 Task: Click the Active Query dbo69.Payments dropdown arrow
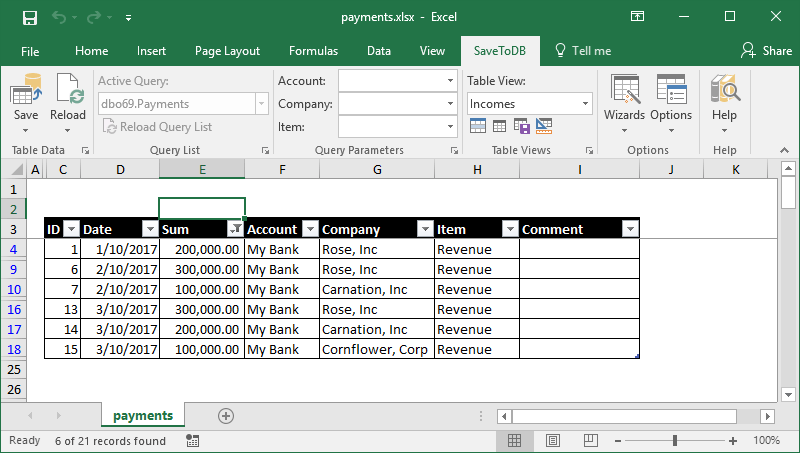coord(261,104)
